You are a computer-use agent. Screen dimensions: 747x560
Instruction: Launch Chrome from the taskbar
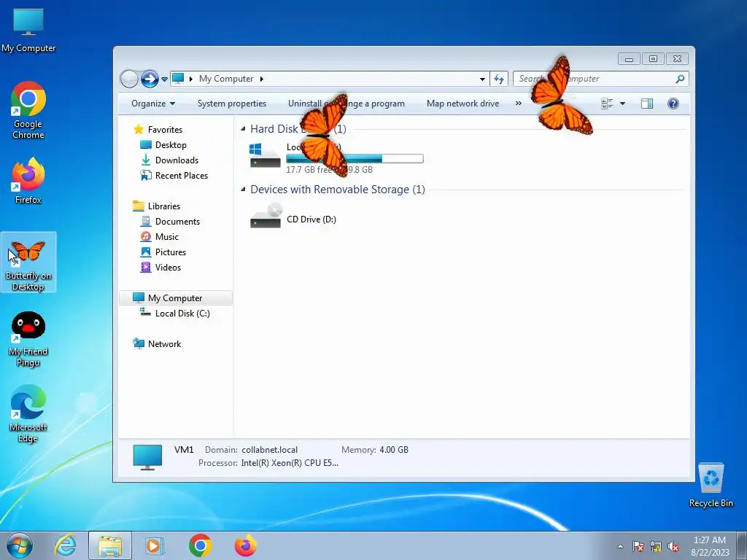tap(200, 545)
